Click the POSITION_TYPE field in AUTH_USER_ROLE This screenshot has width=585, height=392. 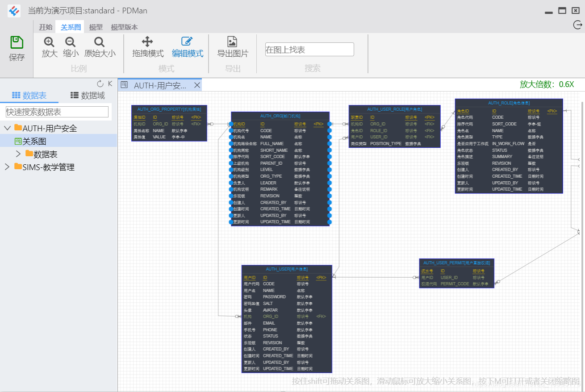(x=386, y=144)
